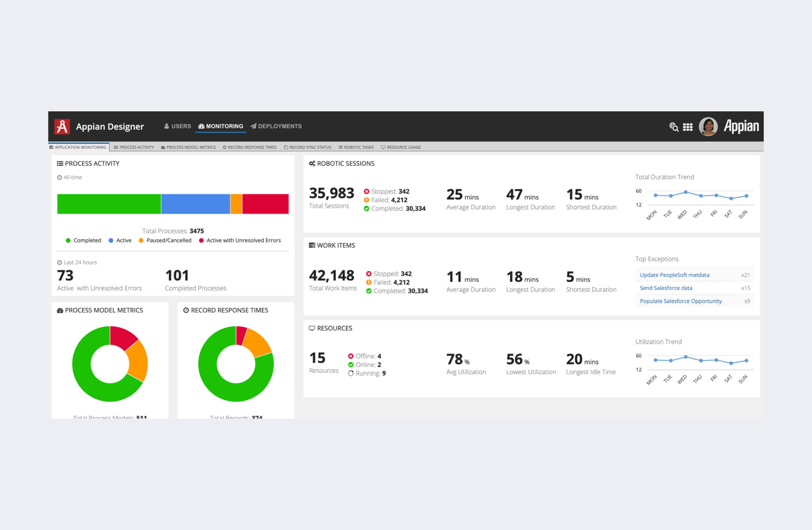Click the Appian Designer red logo icon
812x530 pixels.
pos(62,126)
